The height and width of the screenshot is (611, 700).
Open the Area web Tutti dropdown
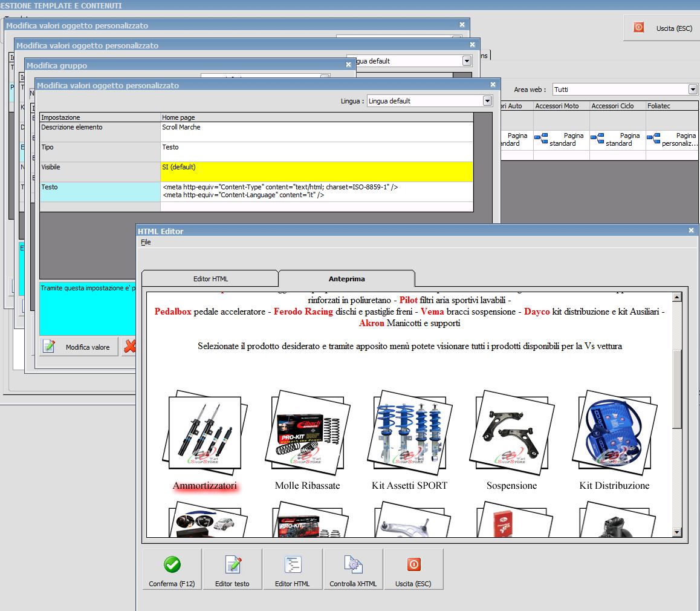693,90
